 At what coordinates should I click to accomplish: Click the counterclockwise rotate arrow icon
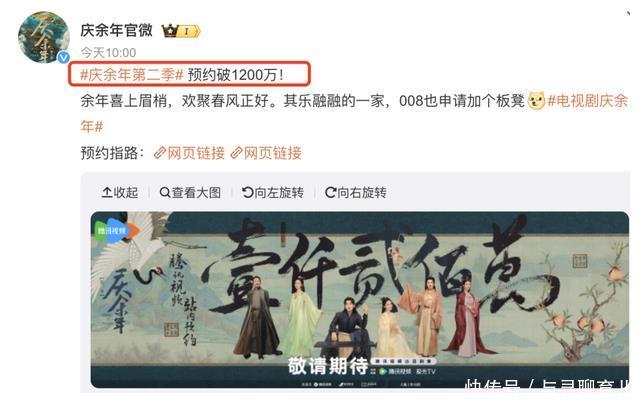[x=248, y=192]
